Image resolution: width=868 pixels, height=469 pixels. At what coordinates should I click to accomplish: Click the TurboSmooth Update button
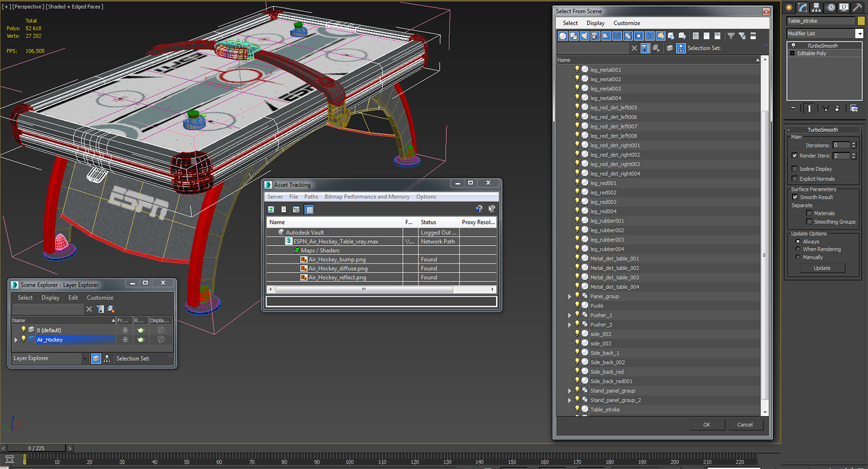[822, 268]
